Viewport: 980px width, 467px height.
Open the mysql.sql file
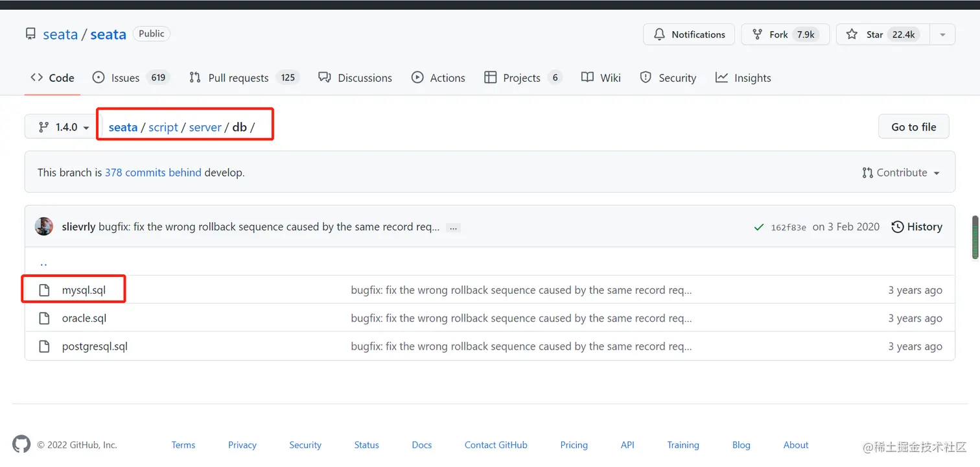pyautogui.click(x=84, y=290)
